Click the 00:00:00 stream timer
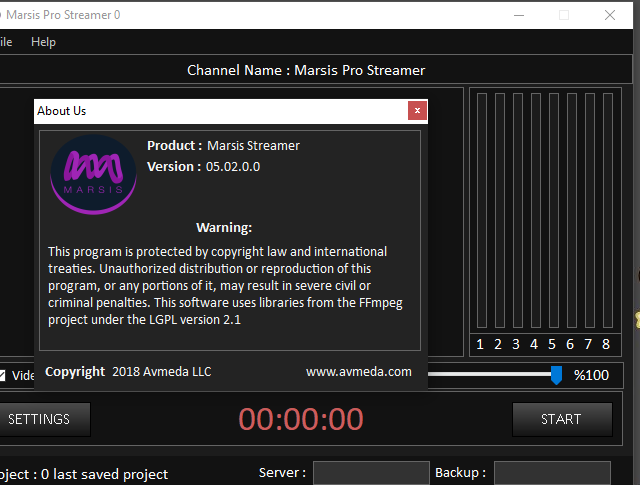Image resolution: width=640 pixels, height=485 pixels. click(301, 419)
